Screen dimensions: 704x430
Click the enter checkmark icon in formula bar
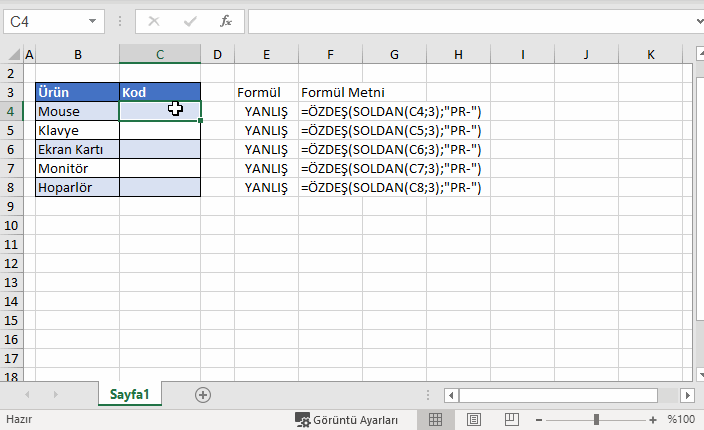(x=190, y=20)
